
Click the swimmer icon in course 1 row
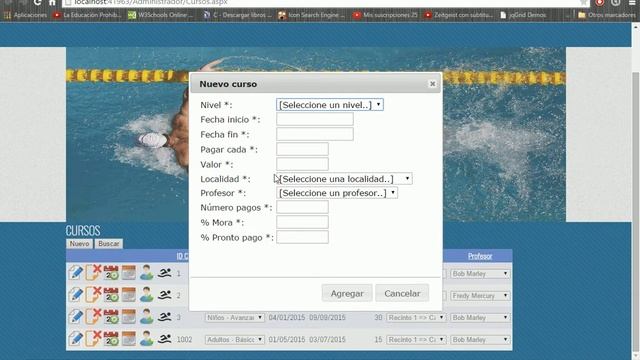point(164,273)
